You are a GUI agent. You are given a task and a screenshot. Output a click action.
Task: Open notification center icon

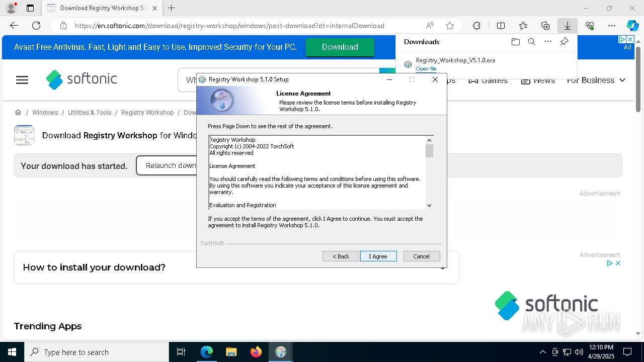pos(627,352)
